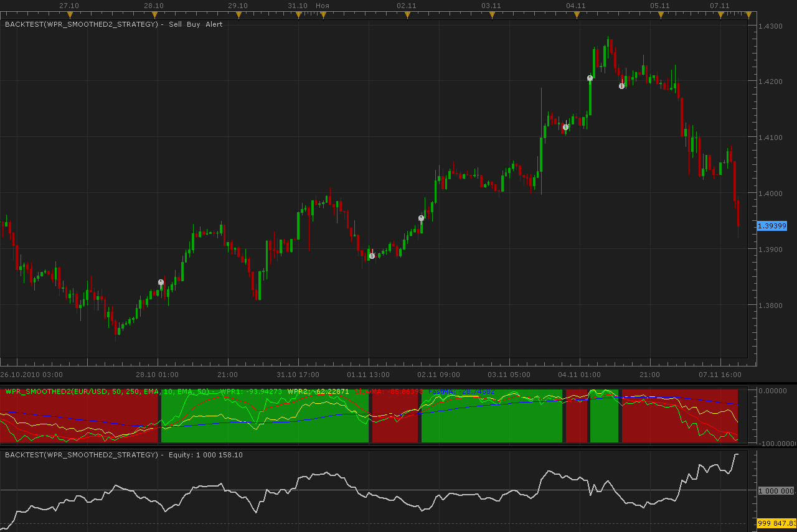Click the Equity: 1 000 158.10 readout
The height and width of the screenshot is (532, 797).
coord(205,455)
